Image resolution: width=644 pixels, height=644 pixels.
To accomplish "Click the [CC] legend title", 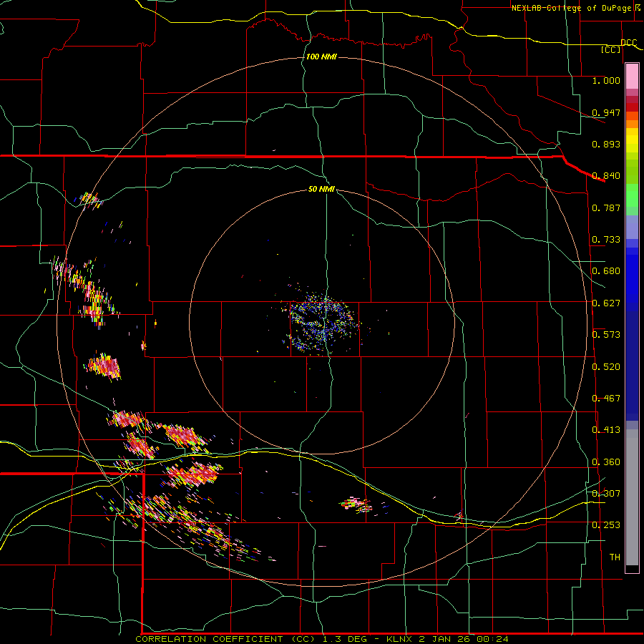I will (x=611, y=49).
